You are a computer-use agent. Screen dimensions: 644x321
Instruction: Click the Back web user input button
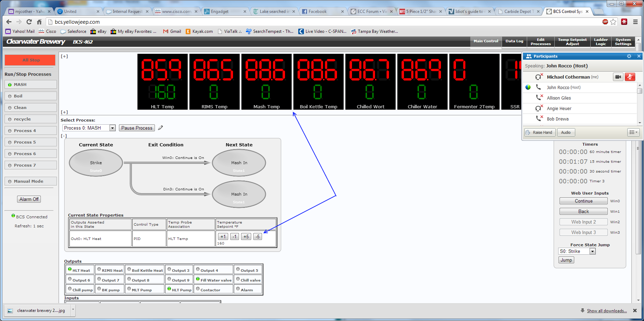pyautogui.click(x=584, y=211)
